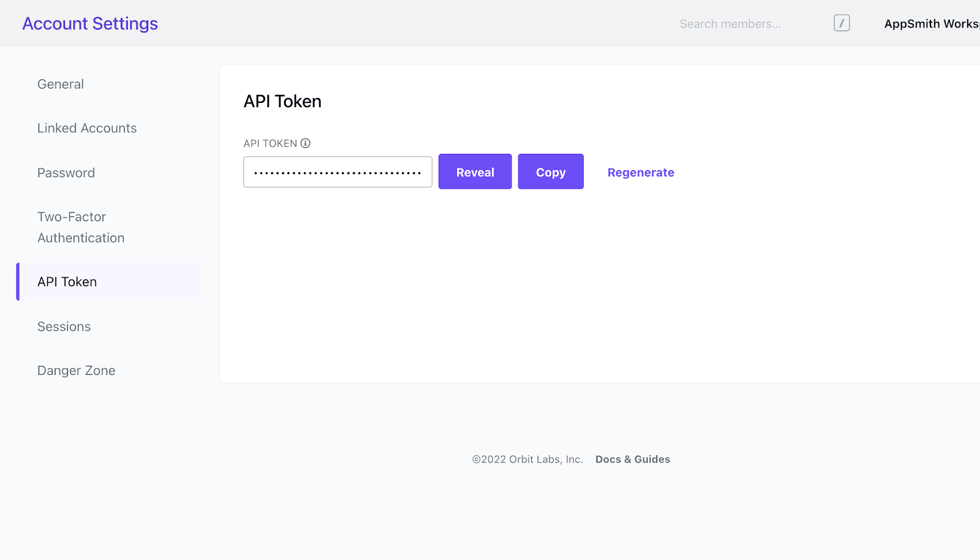Select API Token in the sidebar
Image resolution: width=980 pixels, height=560 pixels.
67,282
